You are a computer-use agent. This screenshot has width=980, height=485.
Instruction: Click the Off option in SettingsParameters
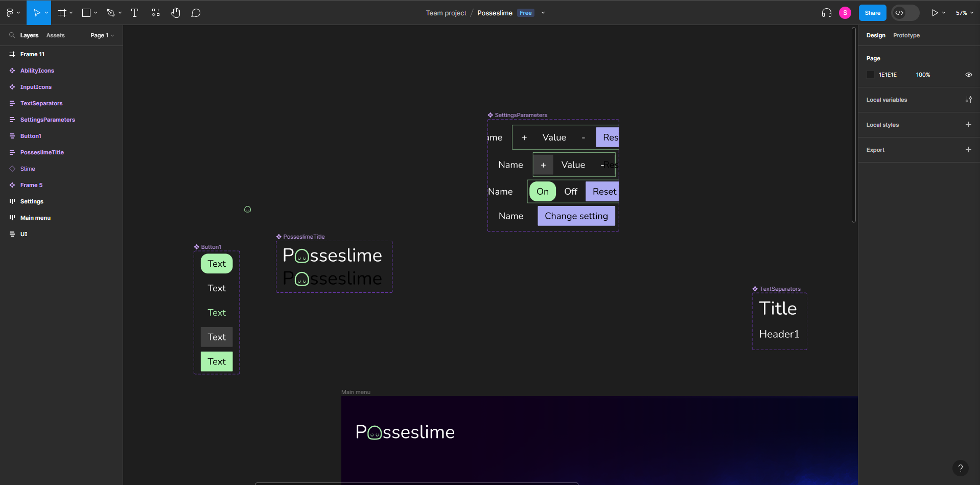[x=571, y=192]
